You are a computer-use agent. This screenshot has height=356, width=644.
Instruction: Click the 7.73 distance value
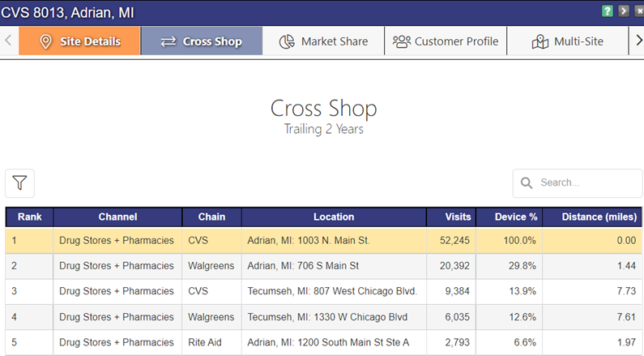[626, 291]
